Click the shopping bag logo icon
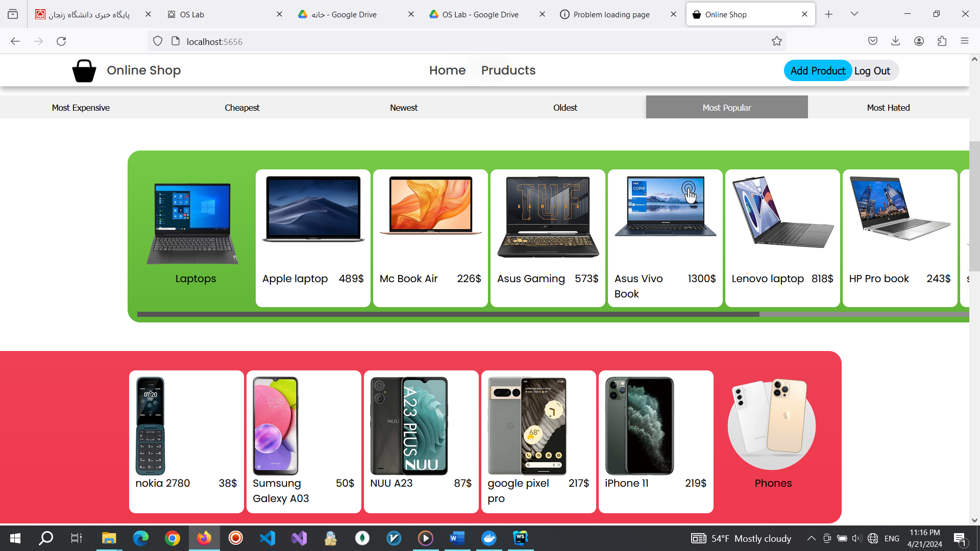The height and width of the screenshot is (551, 980). 84,70
